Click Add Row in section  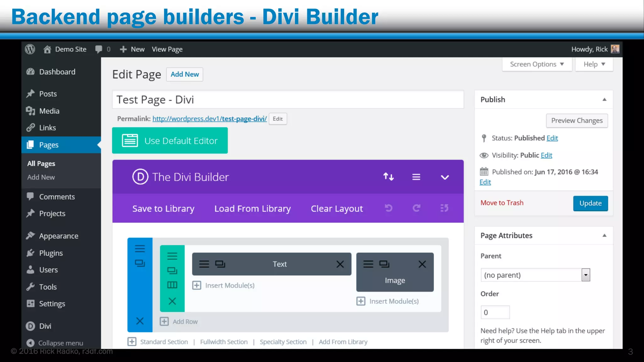pyautogui.click(x=179, y=321)
